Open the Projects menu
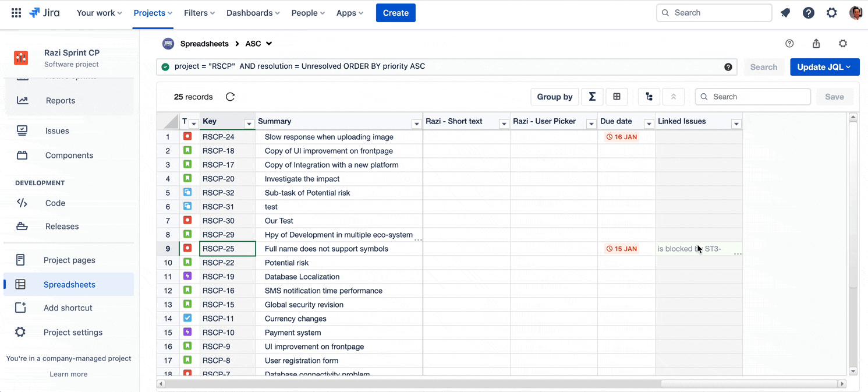The width and height of the screenshot is (868, 392). (x=149, y=12)
